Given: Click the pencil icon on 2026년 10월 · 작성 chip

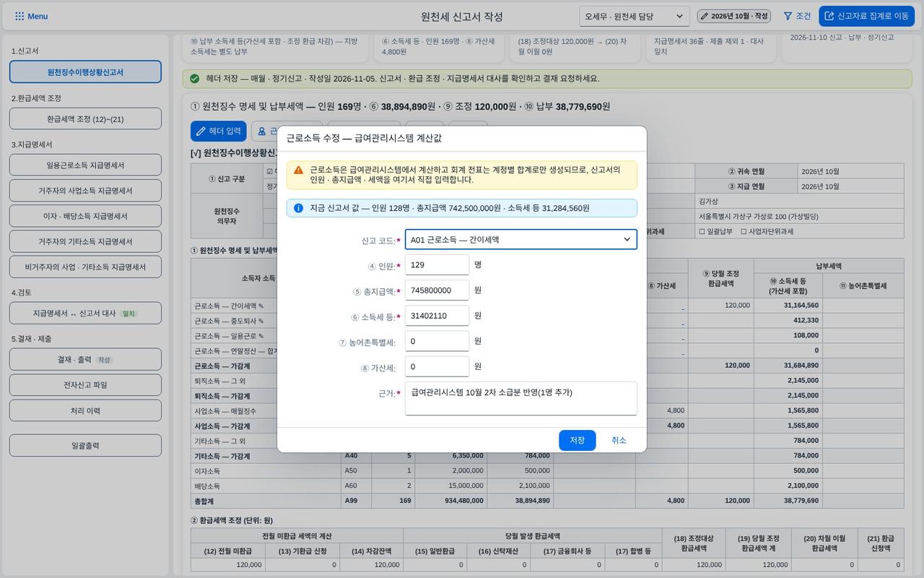Looking at the screenshot, I should [705, 16].
